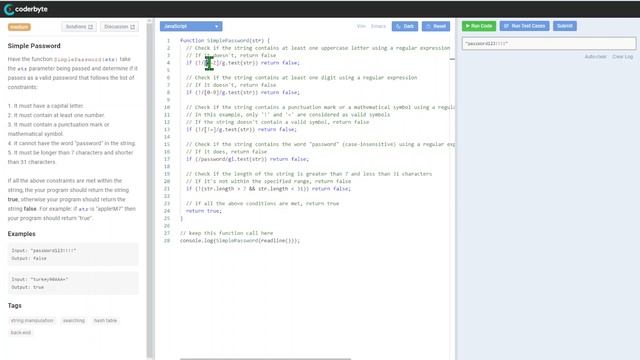Click constraint "It must have a capital letter"
Viewport: 640px width, 360px height.
(45, 106)
